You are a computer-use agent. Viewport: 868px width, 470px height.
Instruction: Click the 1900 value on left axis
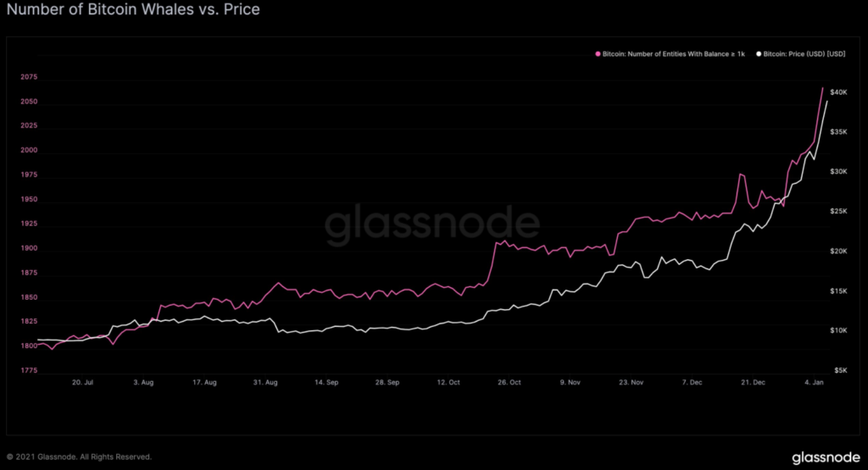coord(28,248)
